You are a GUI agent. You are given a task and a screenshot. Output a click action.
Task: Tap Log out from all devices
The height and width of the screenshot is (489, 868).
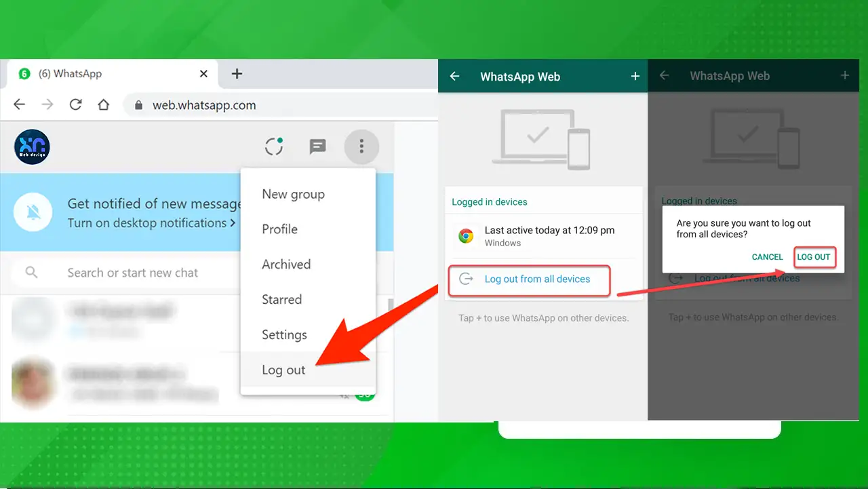pos(536,280)
